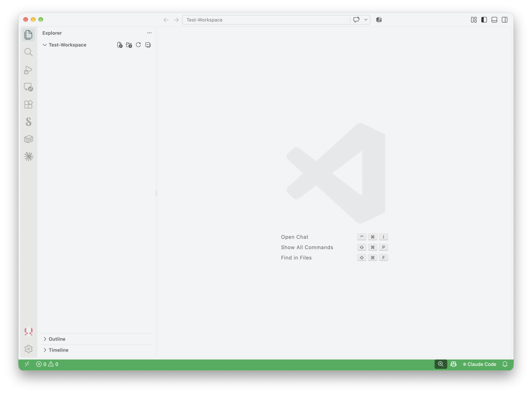The height and width of the screenshot is (395, 532).
Task: Open Run and Debug view
Action: [x=28, y=70]
